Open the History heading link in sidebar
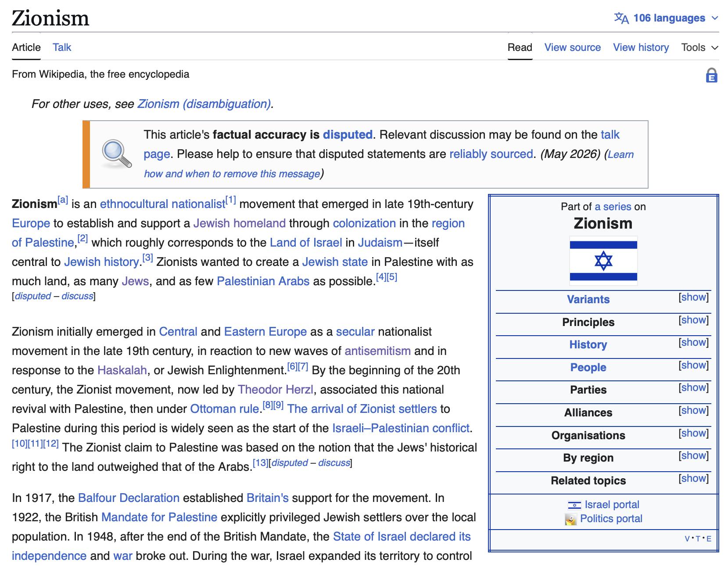Screen dimensions: 728x566 [588, 344]
